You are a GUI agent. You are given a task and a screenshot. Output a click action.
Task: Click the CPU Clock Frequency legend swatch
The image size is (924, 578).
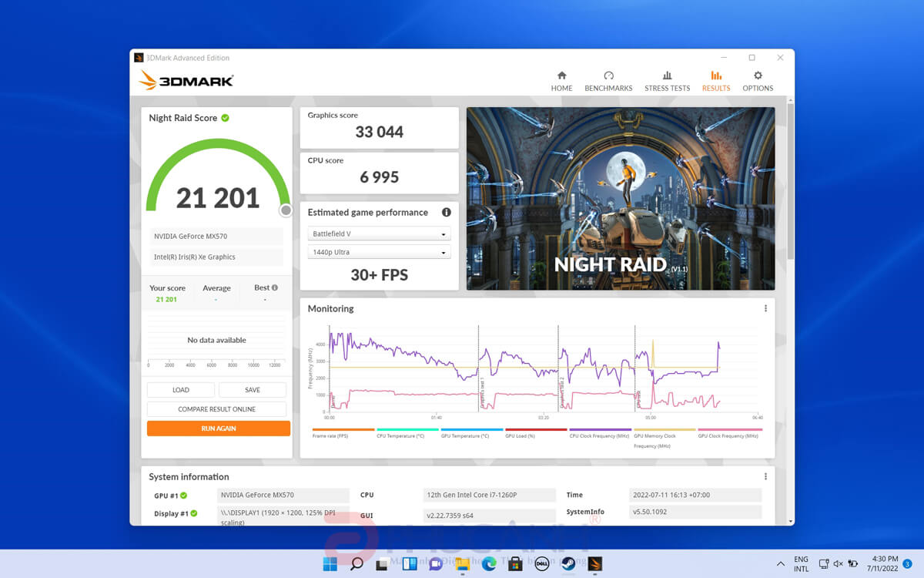pyautogui.click(x=601, y=429)
